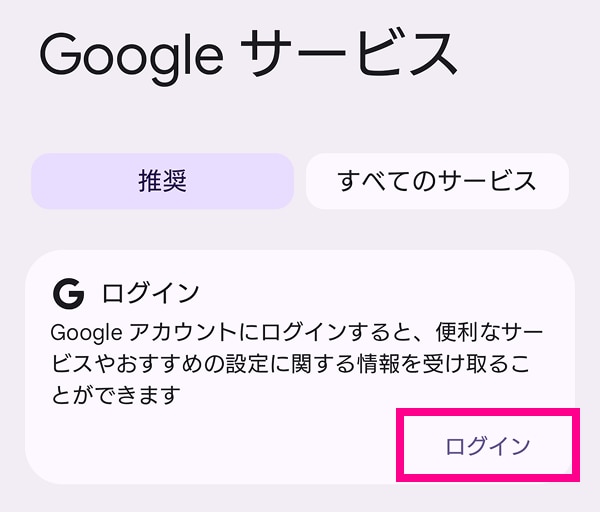This screenshot has width=600, height=512.
Task: Tap the text ことができます in the card
Action: [120, 396]
